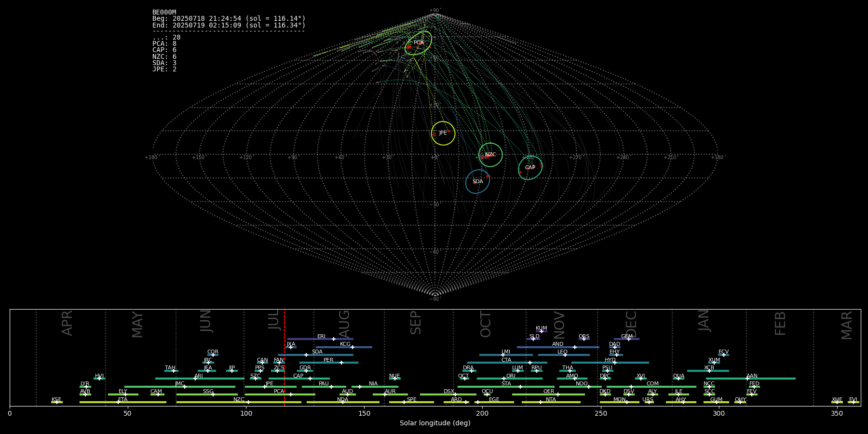Screen dimensions: 868x434
Task: Click the AND shower label in timeline
Action: pos(558,344)
